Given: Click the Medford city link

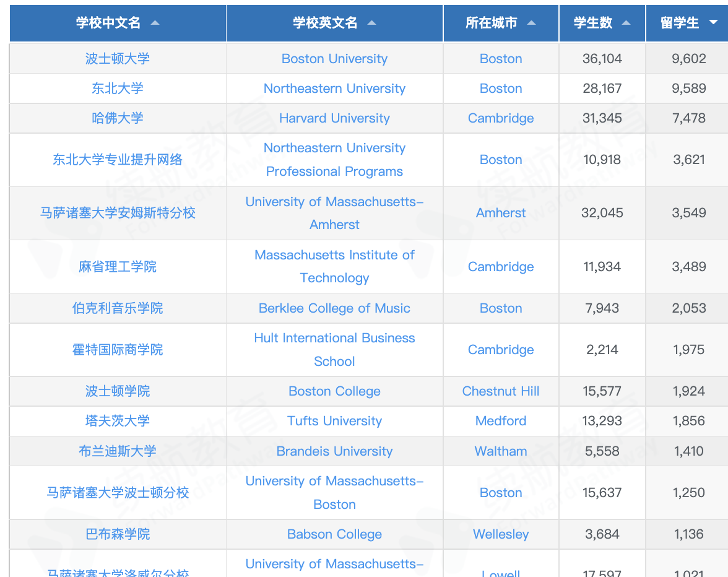Looking at the screenshot, I should click(x=501, y=421).
